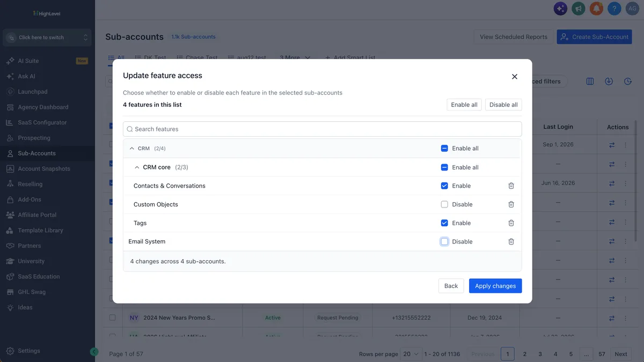This screenshot has width=644, height=362.
Task: Collapse the CRM group chevron
Action: [132, 148]
